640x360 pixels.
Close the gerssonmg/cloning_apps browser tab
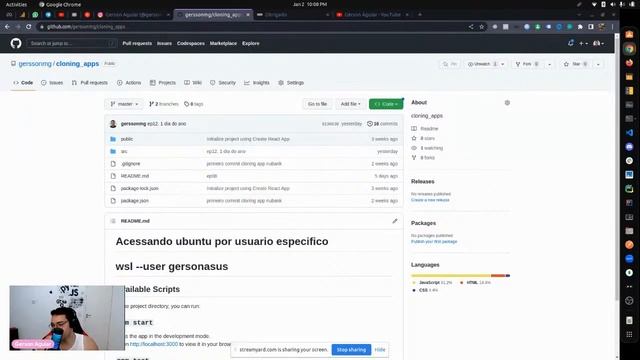(x=248, y=15)
